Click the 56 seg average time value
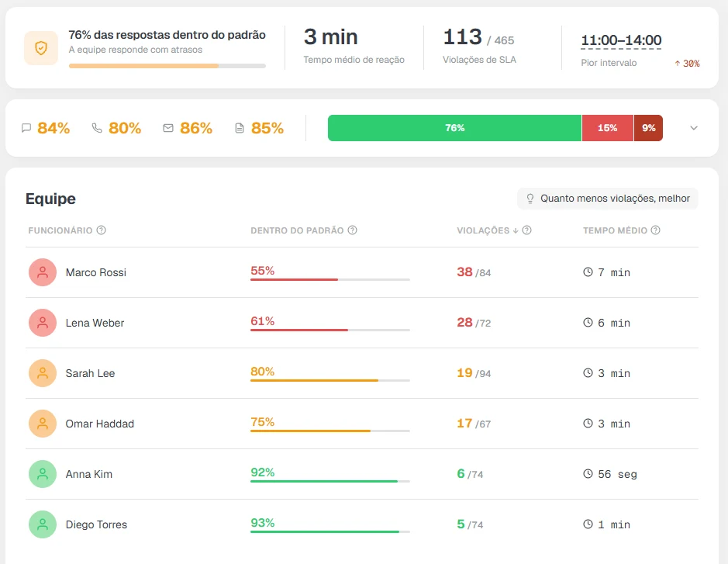Viewport: 728px width, 564px height. (617, 474)
